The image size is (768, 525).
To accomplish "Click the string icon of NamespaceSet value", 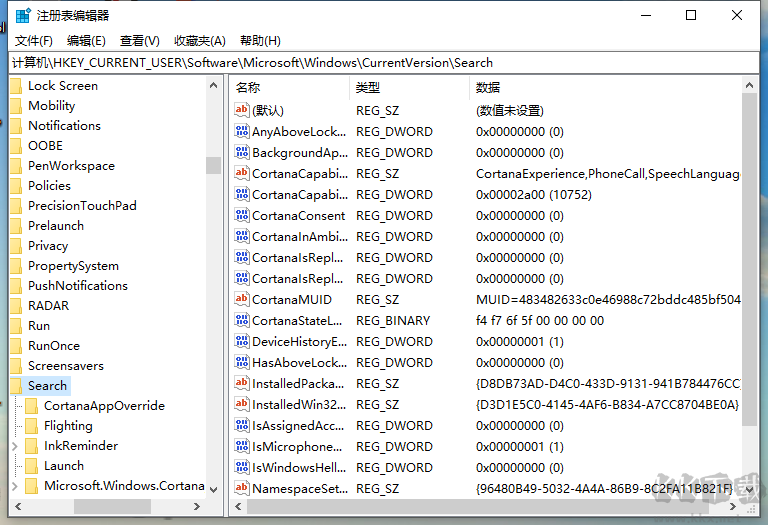I will pos(241,488).
